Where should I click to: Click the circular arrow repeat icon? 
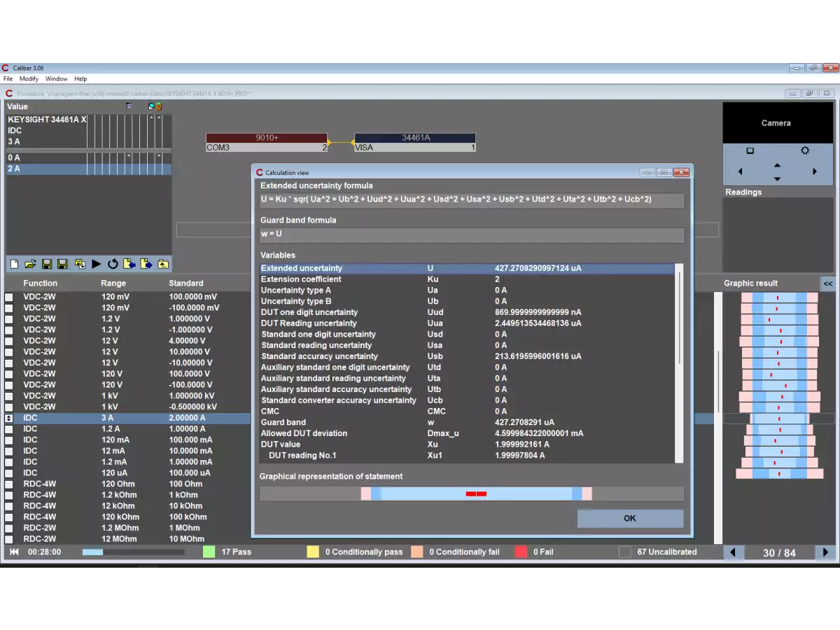pos(113,264)
